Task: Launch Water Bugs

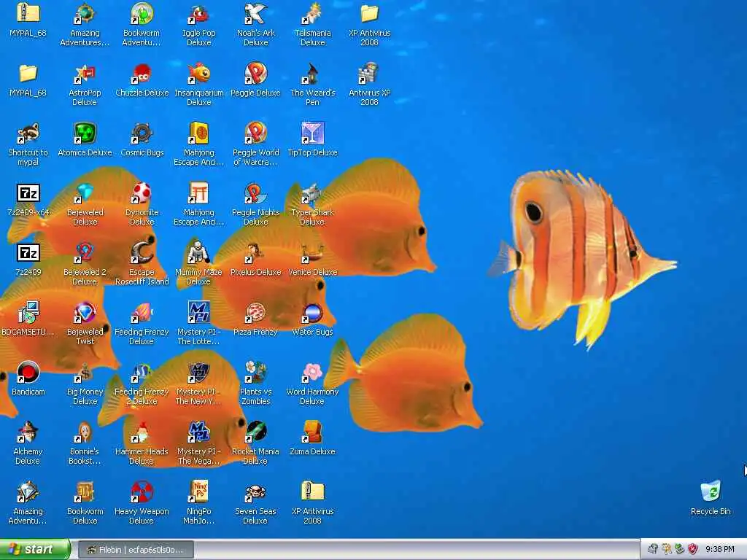Action: point(312,319)
